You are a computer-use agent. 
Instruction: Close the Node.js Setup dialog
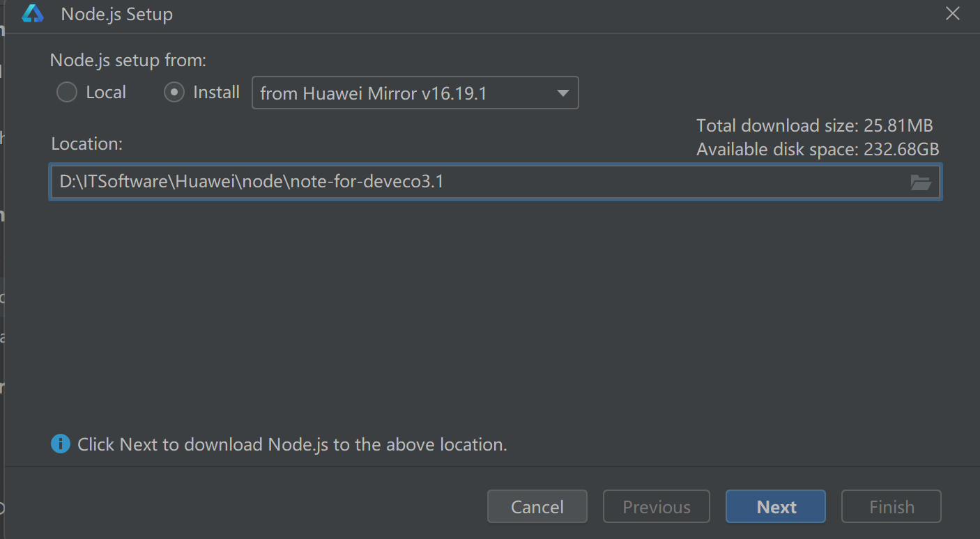point(953,13)
